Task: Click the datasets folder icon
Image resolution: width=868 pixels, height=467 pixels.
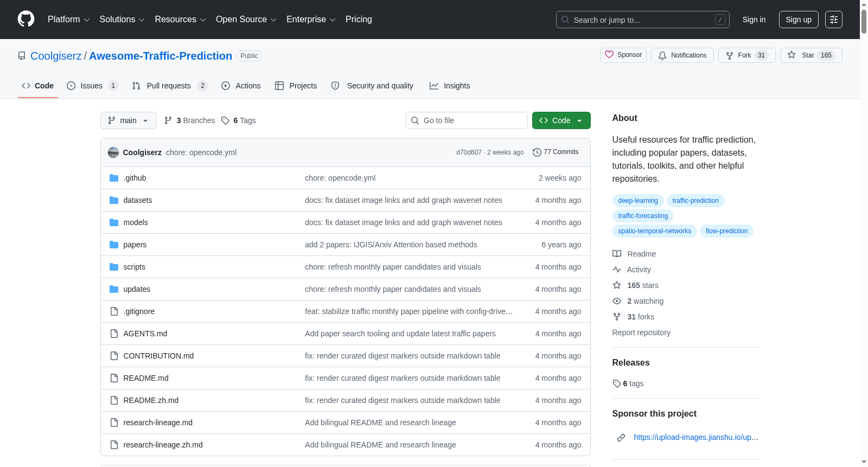Action: [x=114, y=200]
